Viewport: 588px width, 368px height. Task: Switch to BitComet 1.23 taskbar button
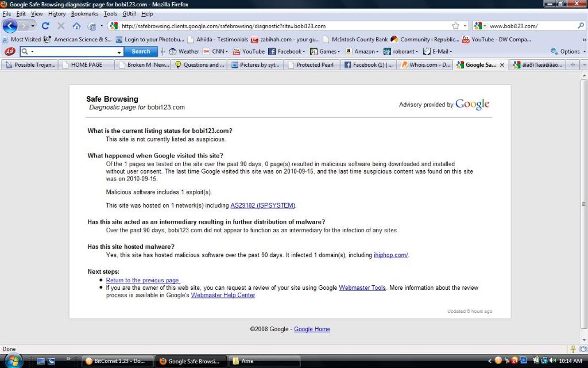point(117,361)
